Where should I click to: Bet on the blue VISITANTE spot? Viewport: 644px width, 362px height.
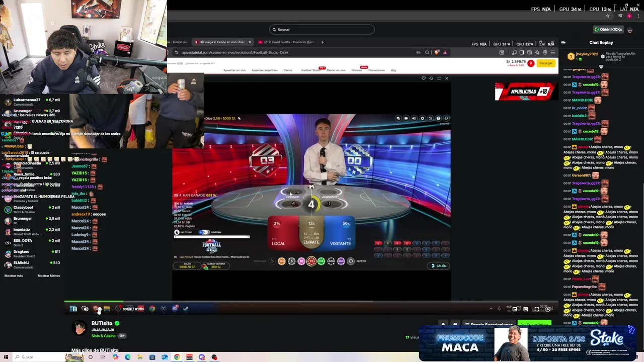(x=340, y=234)
